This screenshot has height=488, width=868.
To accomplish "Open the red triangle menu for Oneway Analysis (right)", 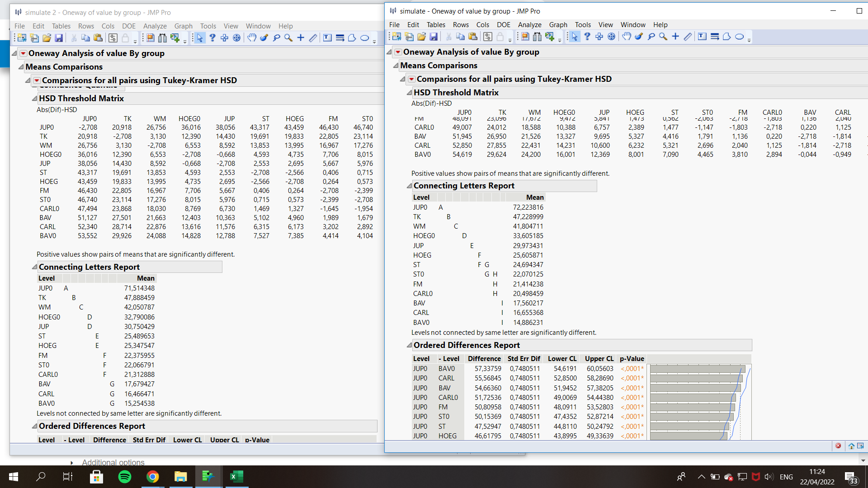I will click(398, 52).
